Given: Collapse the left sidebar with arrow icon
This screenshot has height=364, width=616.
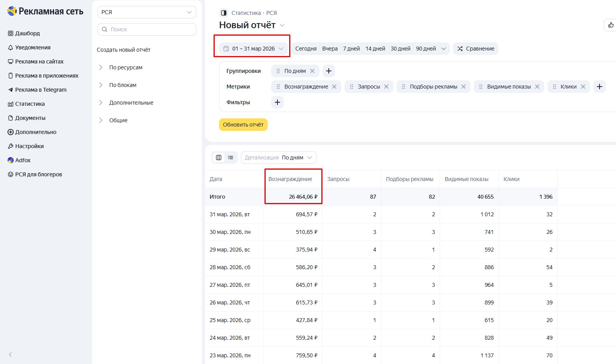Looking at the screenshot, I should coord(11,354).
